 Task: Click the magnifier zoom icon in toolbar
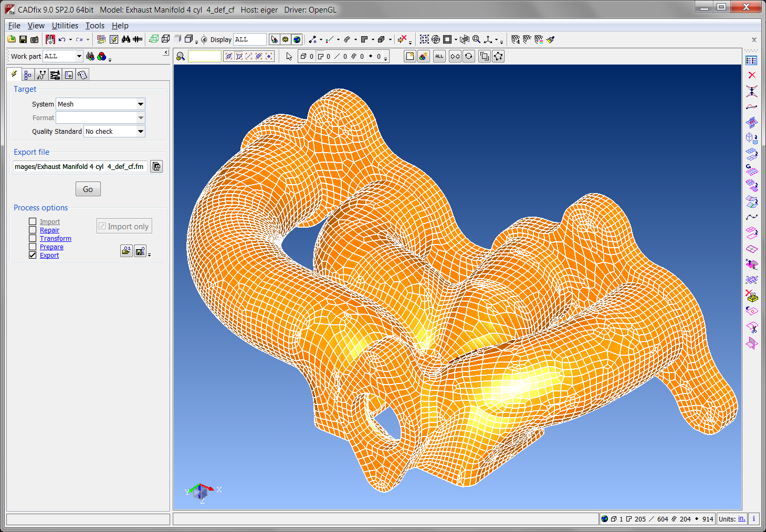tap(477, 39)
